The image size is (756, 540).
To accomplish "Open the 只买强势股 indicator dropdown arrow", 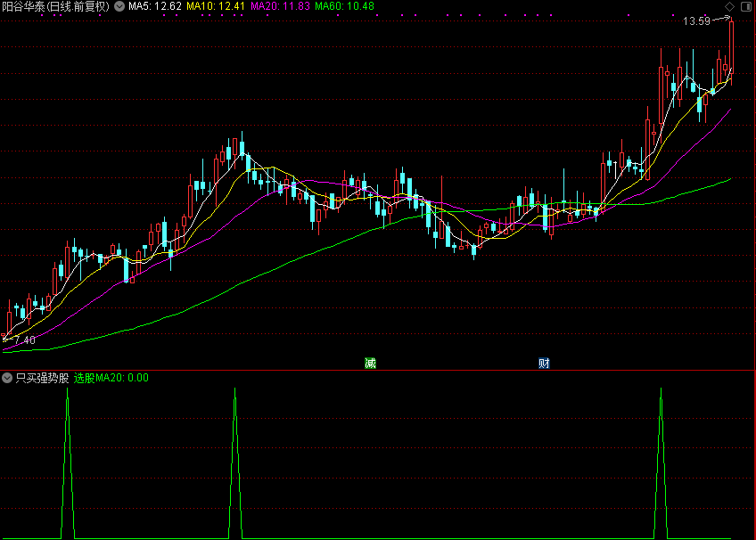I will [7, 378].
